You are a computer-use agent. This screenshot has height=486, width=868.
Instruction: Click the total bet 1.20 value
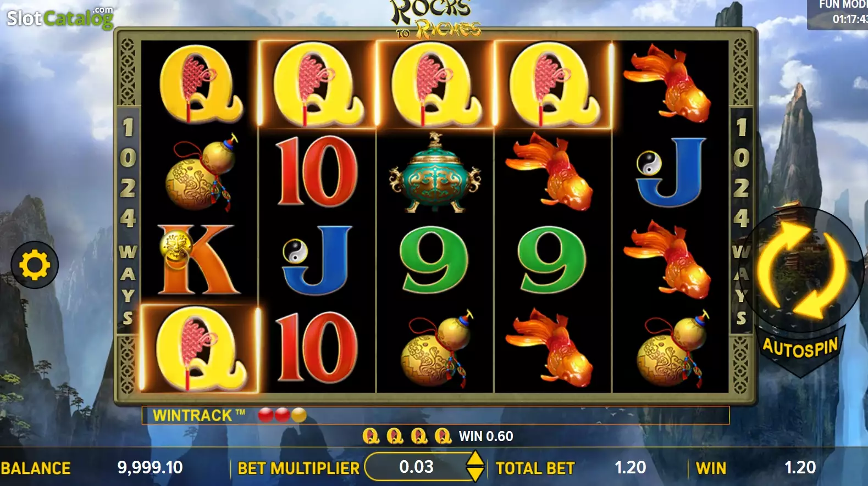pos(630,467)
